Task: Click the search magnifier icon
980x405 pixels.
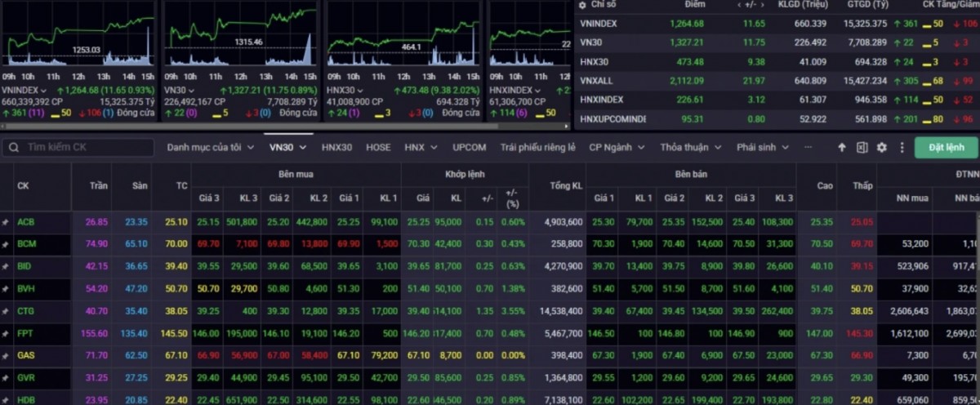Action: point(15,148)
